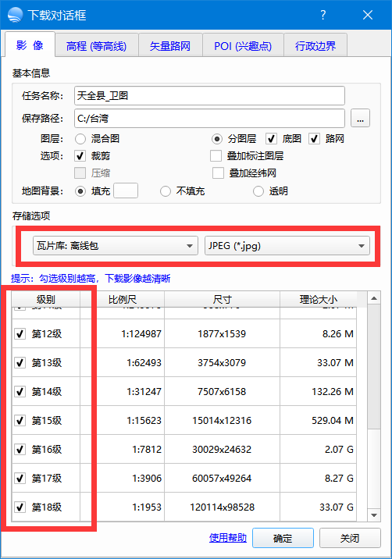Click the list scrollbar down arrow
The width and height of the screenshot is (392, 559).
[374, 514]
